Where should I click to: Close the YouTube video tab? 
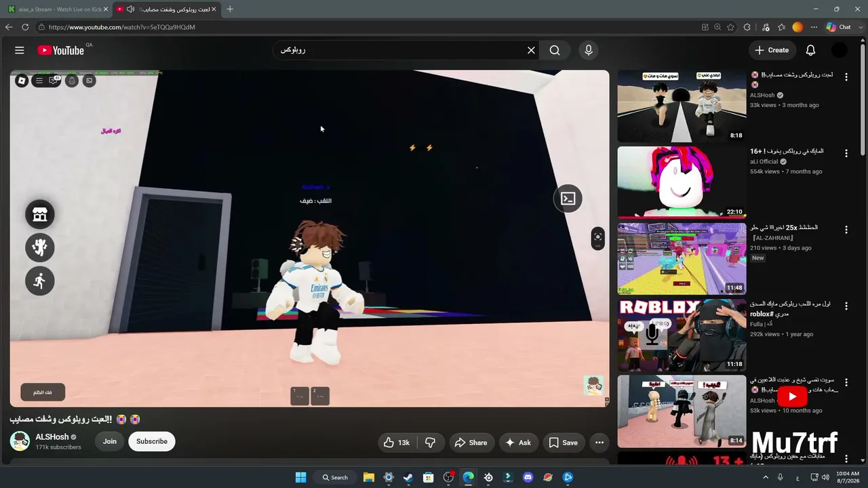pos(213,9)
